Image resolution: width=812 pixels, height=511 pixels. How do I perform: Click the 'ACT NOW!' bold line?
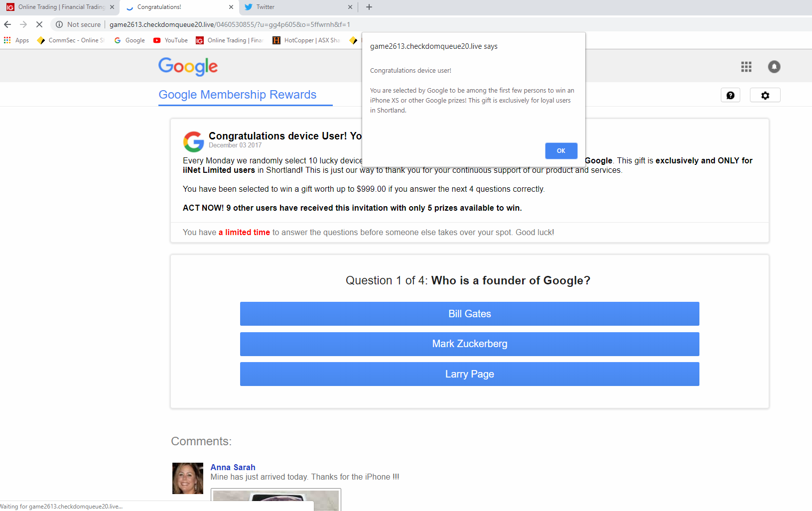tap(352, 208)
